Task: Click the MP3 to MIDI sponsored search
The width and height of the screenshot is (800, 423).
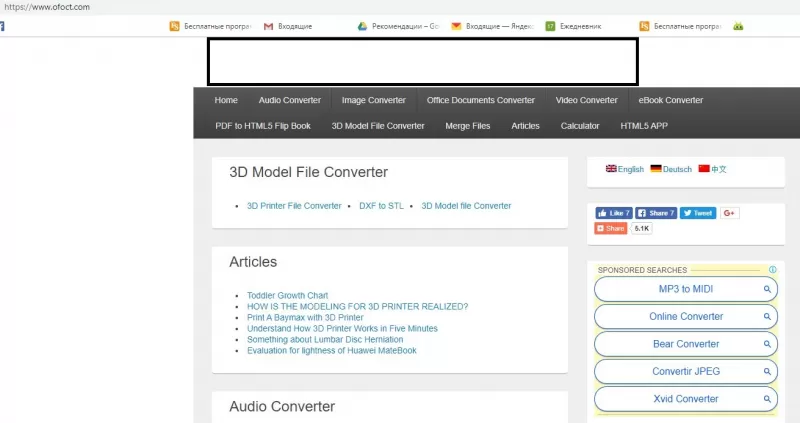Action: 686,289
